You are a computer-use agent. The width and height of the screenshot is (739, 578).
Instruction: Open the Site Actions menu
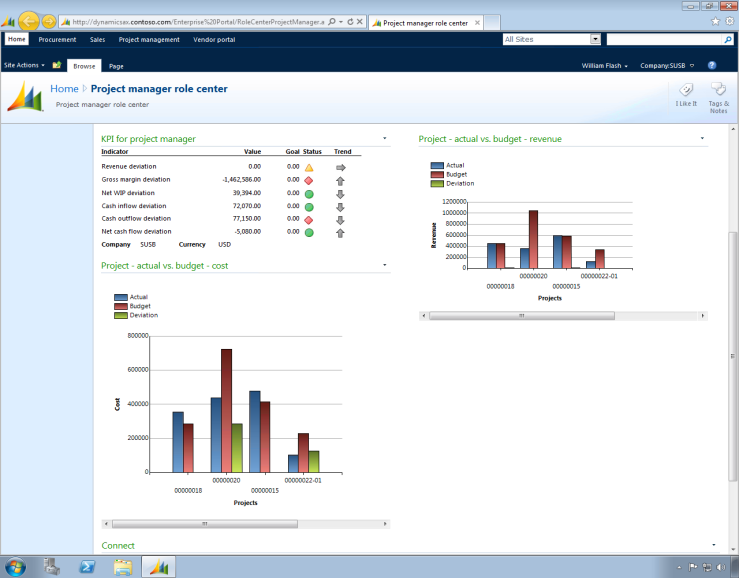[x=24, y=65]
